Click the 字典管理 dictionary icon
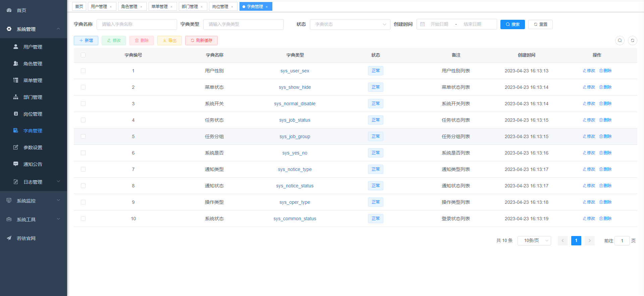The image size is (644, 296). (x=16, y=130)
